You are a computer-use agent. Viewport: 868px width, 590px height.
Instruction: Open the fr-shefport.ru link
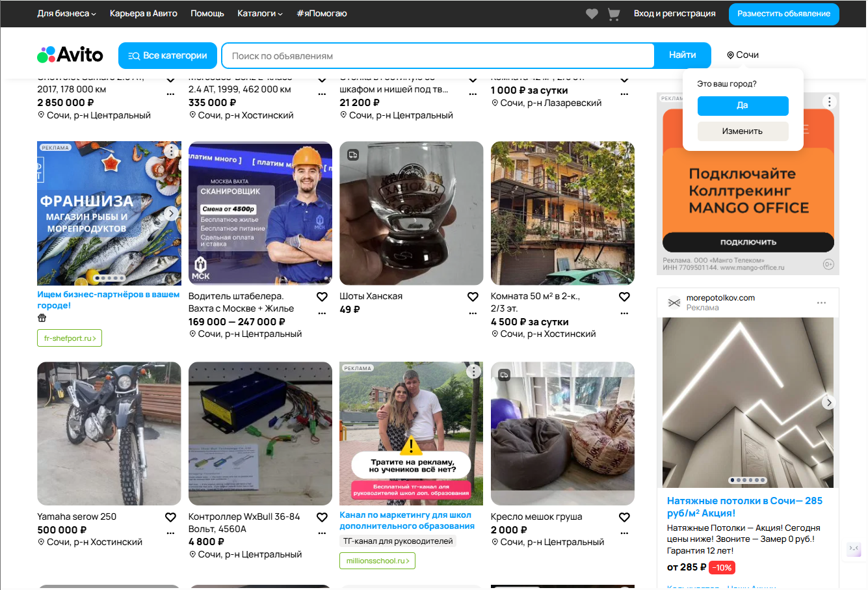(x=70, y=338)
